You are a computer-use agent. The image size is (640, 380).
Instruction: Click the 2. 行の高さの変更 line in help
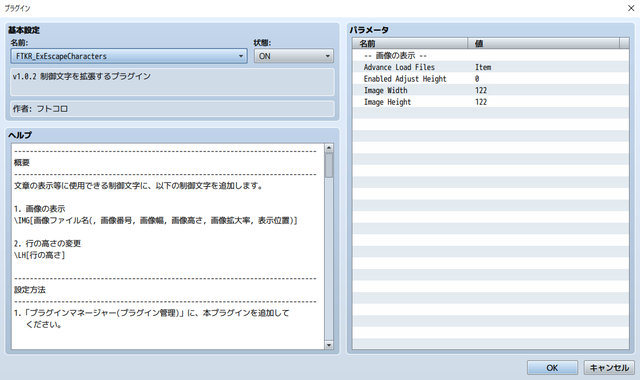pos(47,244)
